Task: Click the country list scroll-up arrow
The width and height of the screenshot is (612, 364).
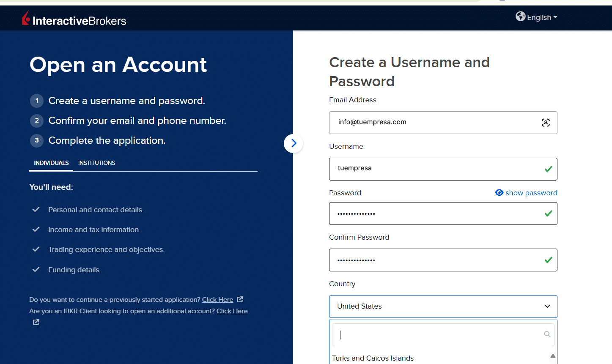Action: pos(553,356)
